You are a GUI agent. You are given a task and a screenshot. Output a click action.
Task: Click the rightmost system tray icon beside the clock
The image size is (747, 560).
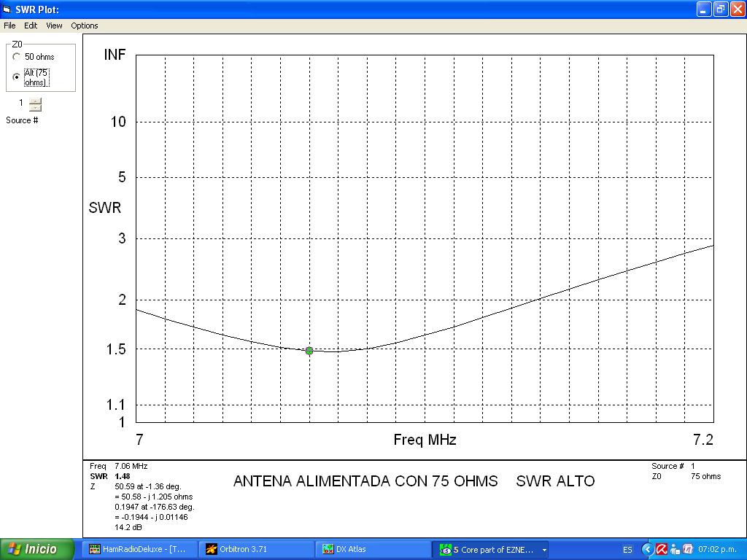click(x=687, y=549)
